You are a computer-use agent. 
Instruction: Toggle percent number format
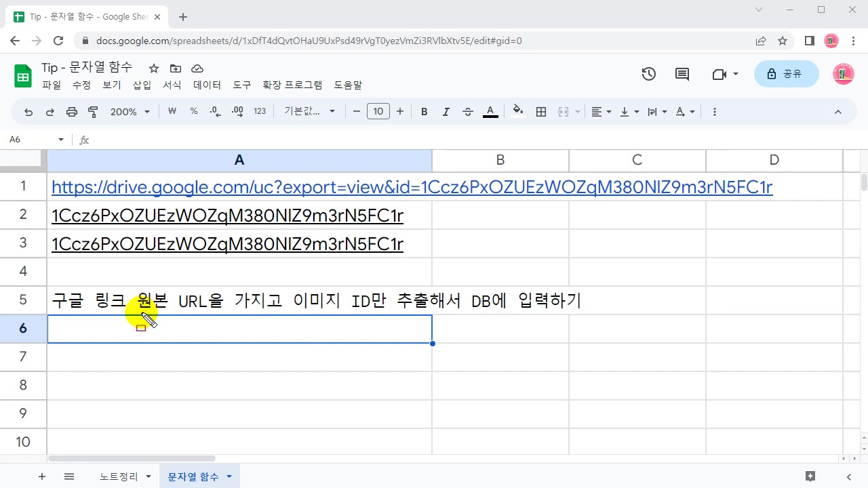click(x=193, y=111)
